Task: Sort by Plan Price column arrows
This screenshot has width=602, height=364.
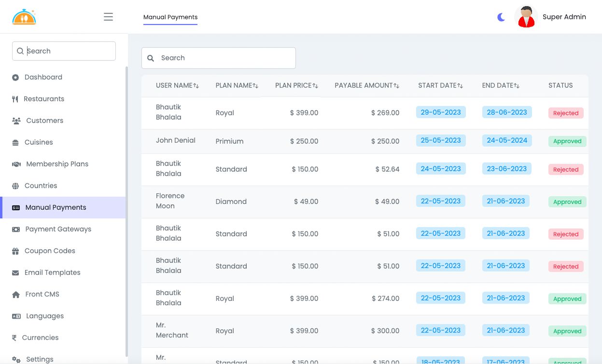Action: click(315, 86)
